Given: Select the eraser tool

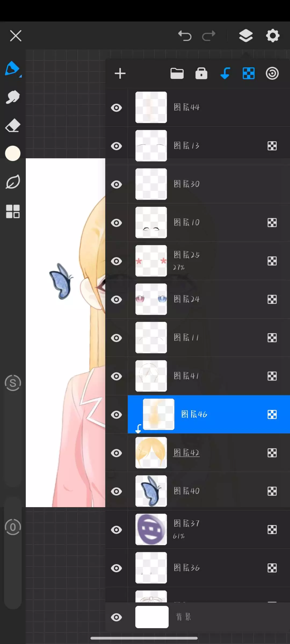Looking at the screenshot, I should 13,126.
